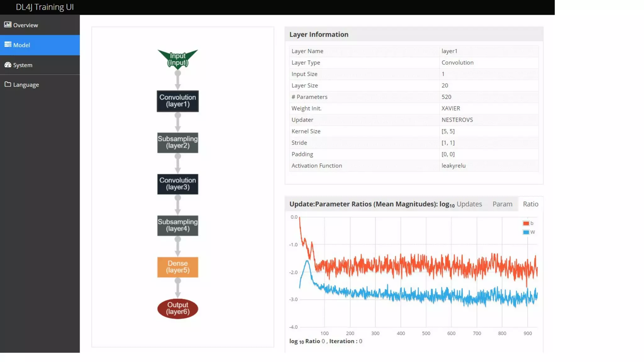Switch chart to Param tab
The width and height of the screenshot is (644, 362).
[x=502, y=204]
